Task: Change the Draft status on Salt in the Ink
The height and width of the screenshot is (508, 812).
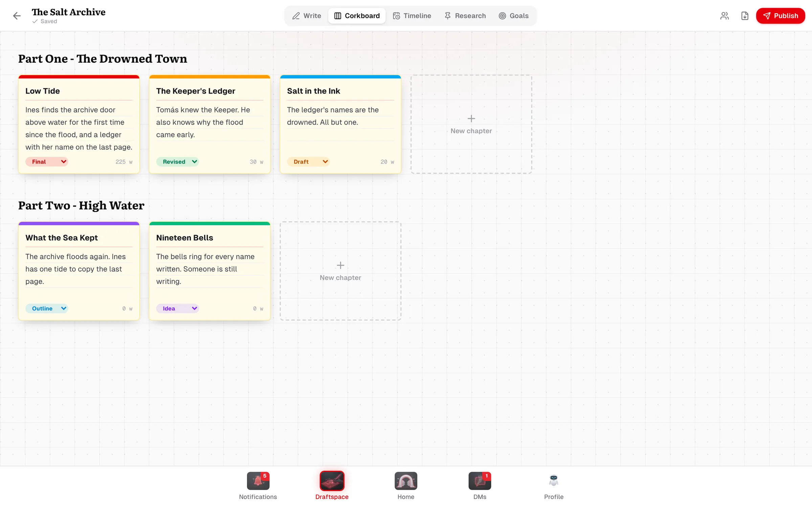Action: [308, 162]
